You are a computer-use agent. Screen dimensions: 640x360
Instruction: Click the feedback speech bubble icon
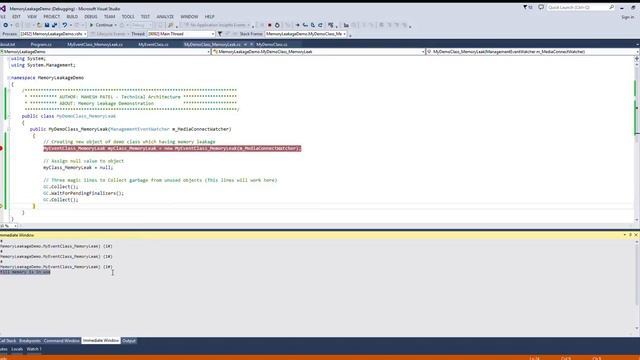[541, 7]
